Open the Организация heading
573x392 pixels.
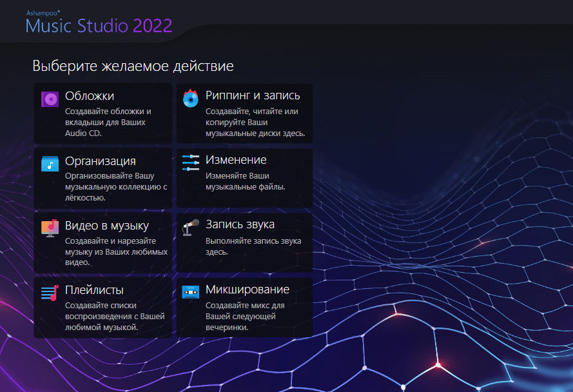click(101, 161)
